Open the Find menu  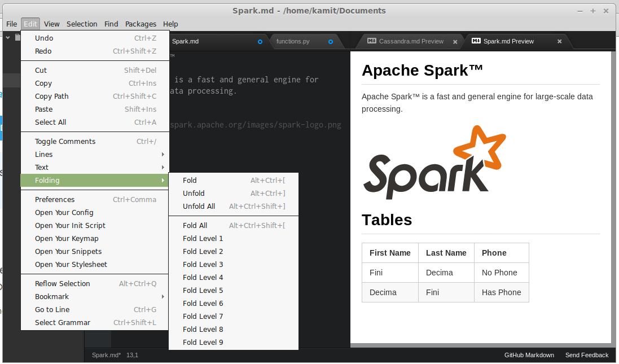click(111, 24)
